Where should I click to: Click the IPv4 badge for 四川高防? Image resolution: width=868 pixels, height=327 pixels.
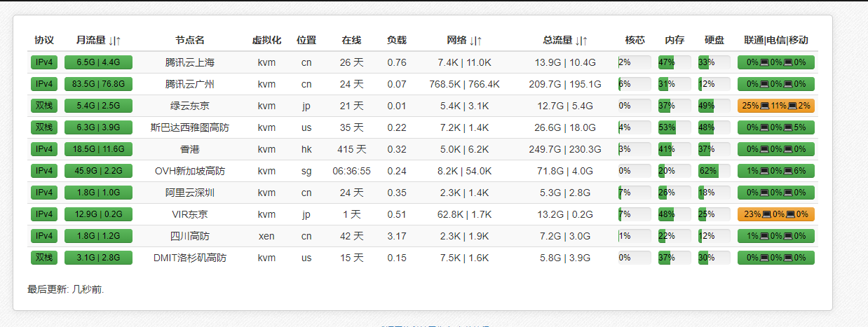pyautogui.click(x=44, y=236)
